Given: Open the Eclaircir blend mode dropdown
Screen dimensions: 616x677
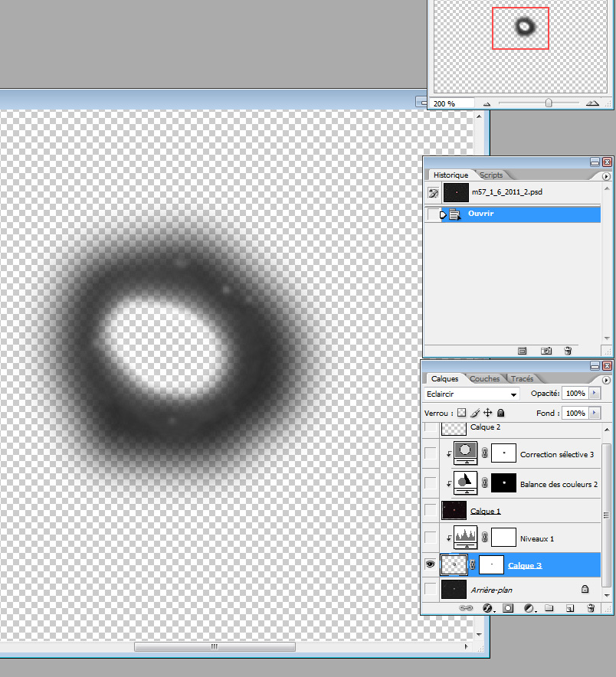Looking at the screenshot, I should pyautogui.click(x=471, y=394).
